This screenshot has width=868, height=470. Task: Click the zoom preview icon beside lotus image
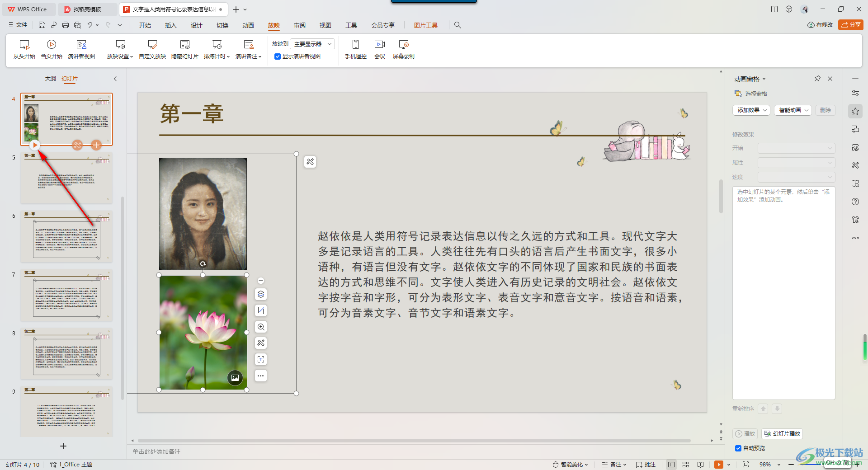261,327
